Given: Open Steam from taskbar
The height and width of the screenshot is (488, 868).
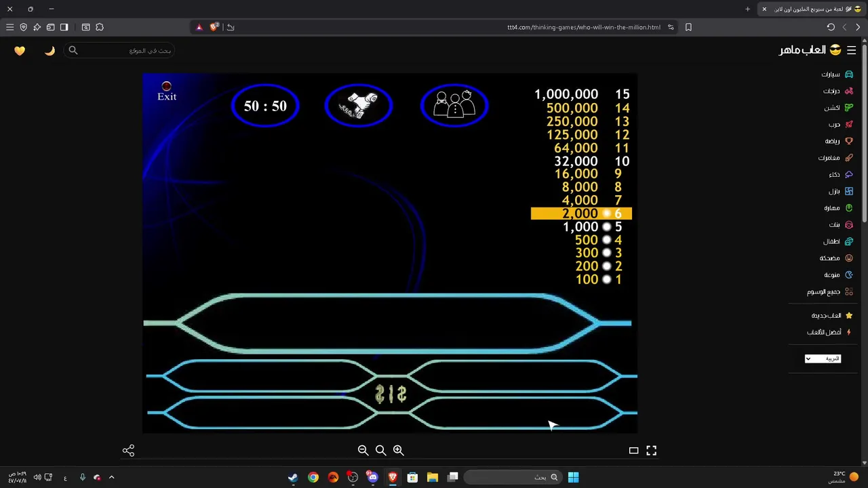Looking at the screenshot, I should coord(293,477).
